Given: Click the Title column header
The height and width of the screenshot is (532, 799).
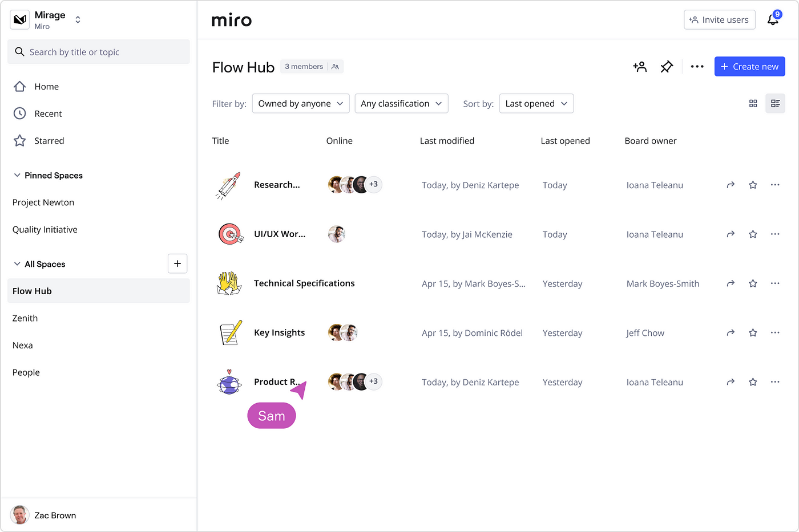Looking at the screenshot, I should pyautogui.click(x=220, y=141).
